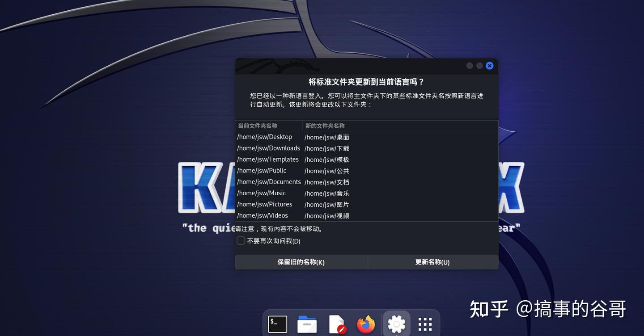The height and width of the screenshot is (336, 644).
Task: Click the 当前文件夹名称 column header
Action: point(257,126)
